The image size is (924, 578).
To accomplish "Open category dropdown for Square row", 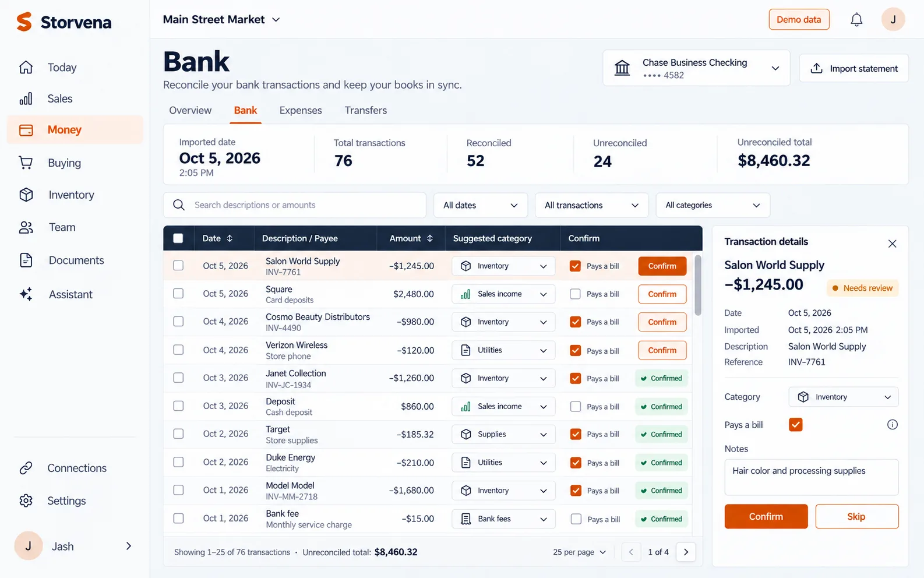I will point(503,294).
